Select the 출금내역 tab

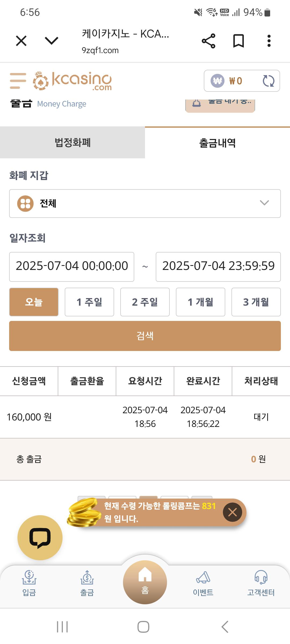point(218,142)
